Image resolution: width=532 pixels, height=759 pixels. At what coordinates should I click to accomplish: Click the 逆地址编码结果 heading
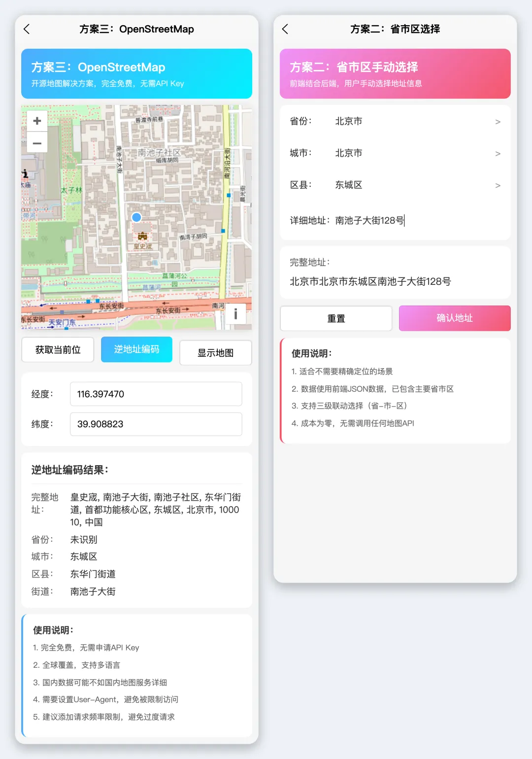tap(70, 470)
